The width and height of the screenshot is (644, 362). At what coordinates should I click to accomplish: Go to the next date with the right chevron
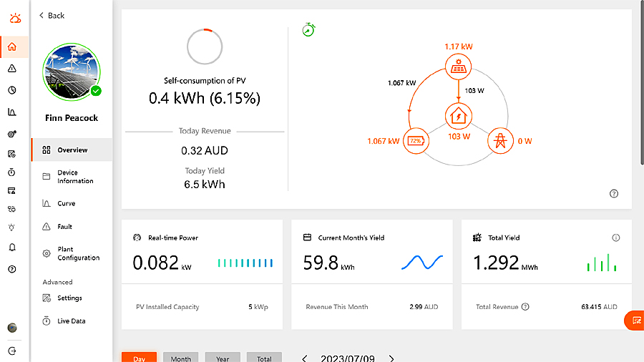391,358
